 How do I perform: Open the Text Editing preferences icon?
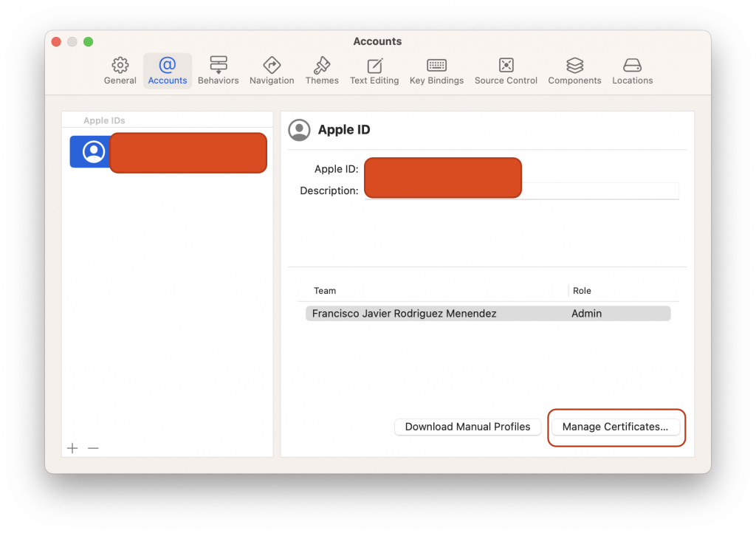pyautogui.click(x=374, y=66)
